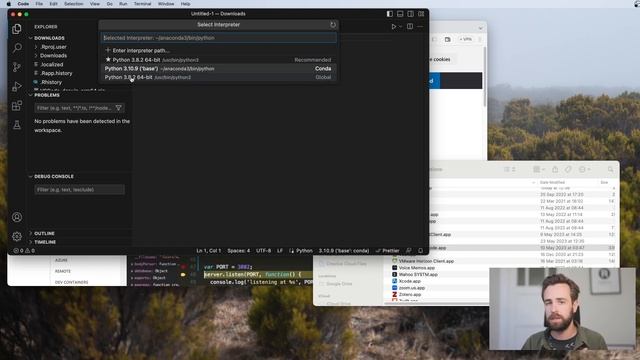Open the .localized file
Image resolution: width=640 pixels, height=360 pixels.
(52, 64)
